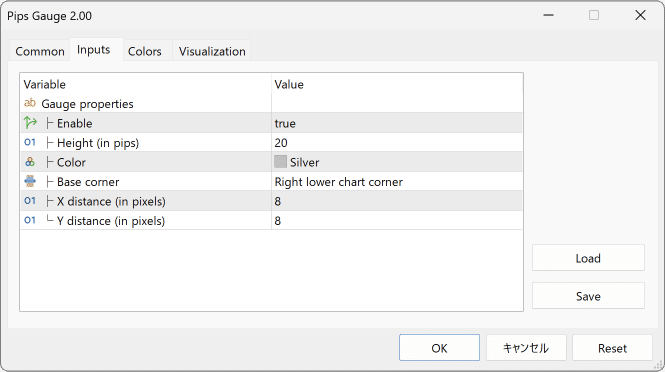The image size is (665, 372).
Task: Click the enum icon beside Base corner
Action: pos(30,181)
